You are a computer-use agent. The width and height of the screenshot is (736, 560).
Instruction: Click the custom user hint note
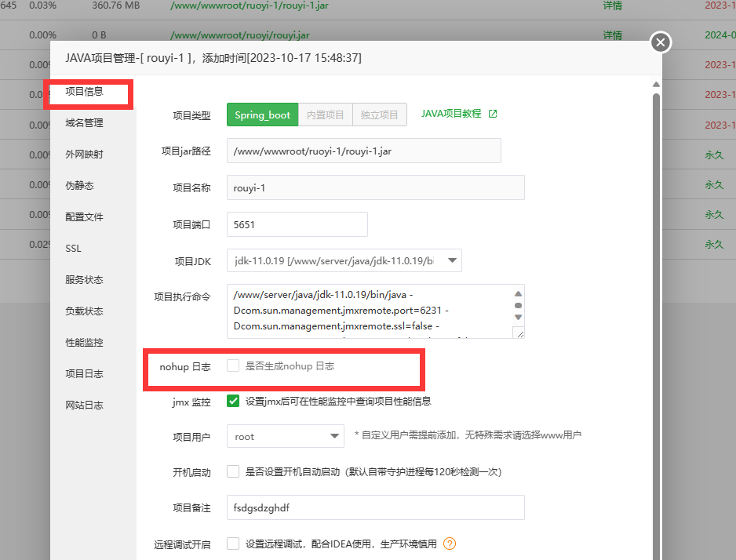point(468,435)
